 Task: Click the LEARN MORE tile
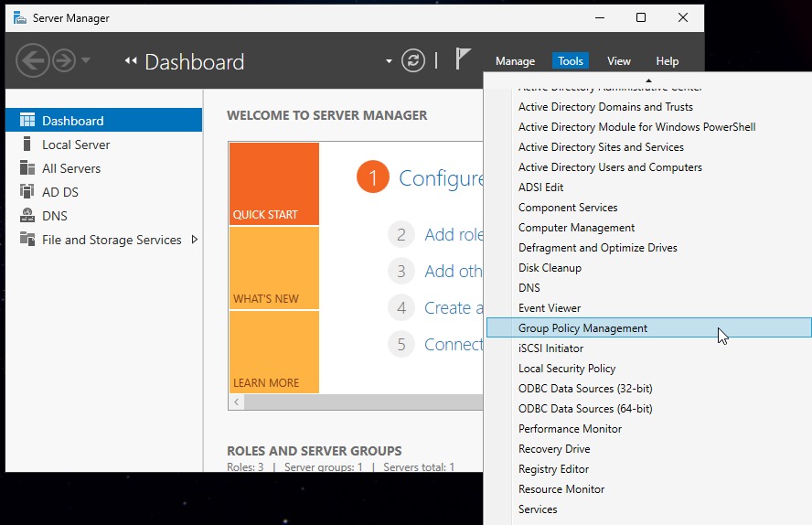(x=274, y=352)
